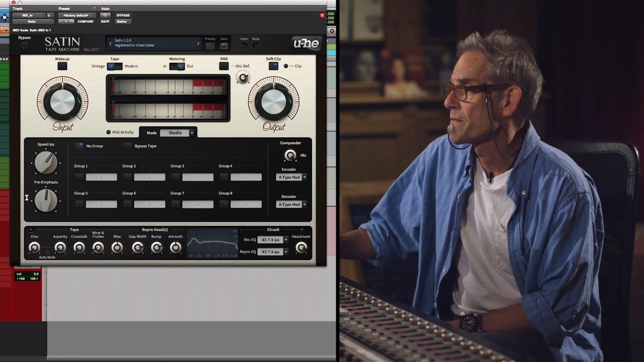Click the BYPASS button in header
Image resolution: width=644 pixels, height=362 pixels.
coord(123,15)
